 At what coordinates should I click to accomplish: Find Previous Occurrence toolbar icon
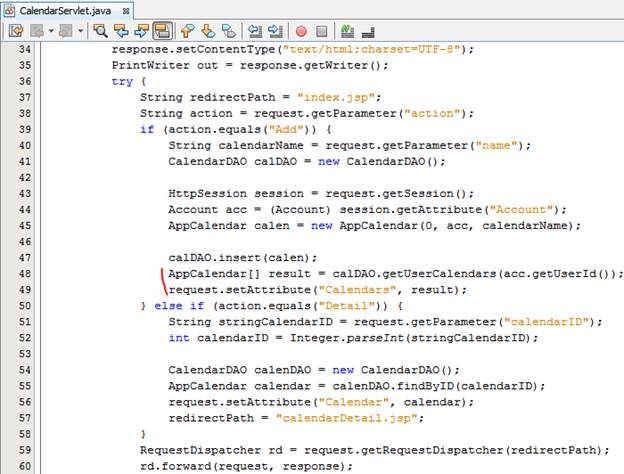point(121,31)
